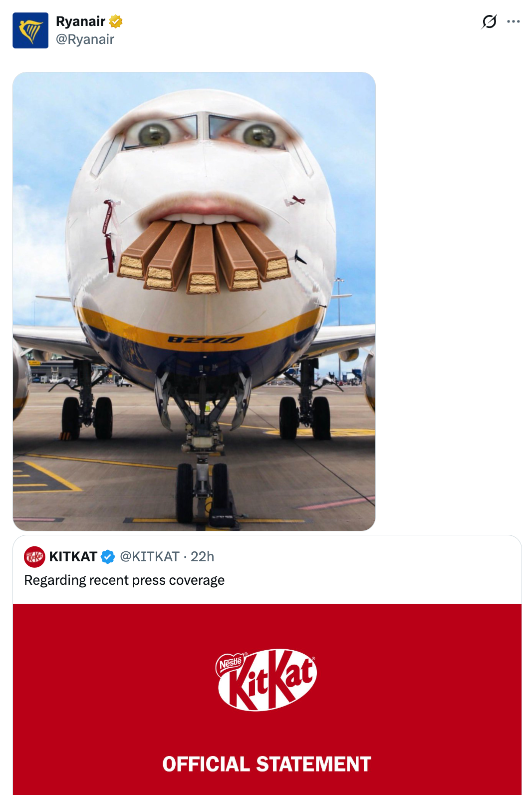The image size is (532, 795).
Task: Select the Grok analysis icon
Action: (x=490, y=21)
